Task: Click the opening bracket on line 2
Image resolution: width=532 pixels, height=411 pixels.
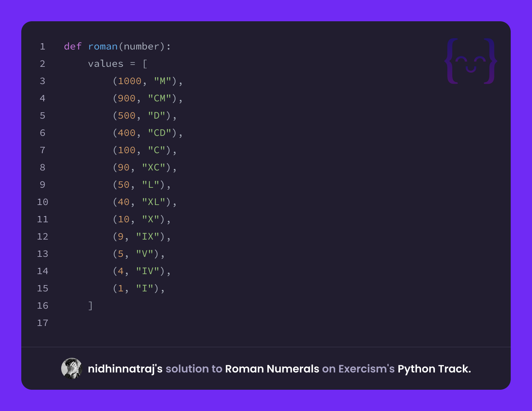Action: click(x=145, y=64)
